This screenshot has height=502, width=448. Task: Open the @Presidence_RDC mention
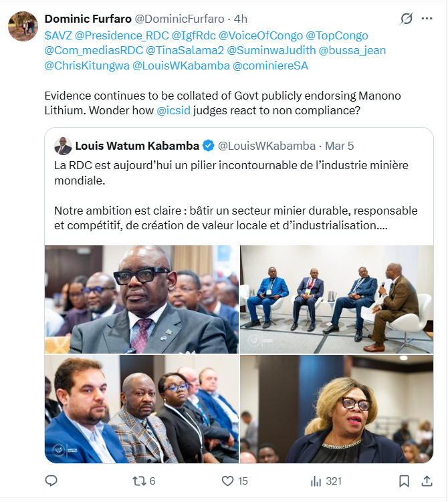coord(122,35)
